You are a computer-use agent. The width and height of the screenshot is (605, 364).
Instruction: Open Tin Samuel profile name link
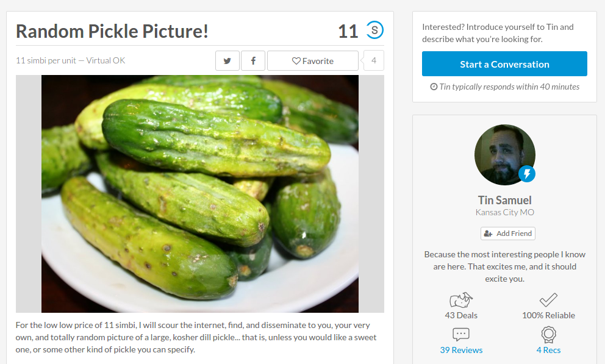coord(505,200)
